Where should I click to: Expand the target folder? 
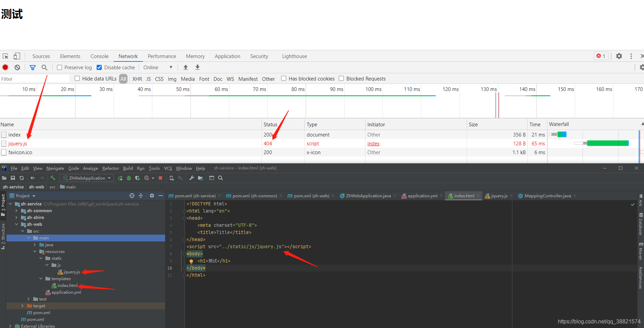[x=22, y=306]
